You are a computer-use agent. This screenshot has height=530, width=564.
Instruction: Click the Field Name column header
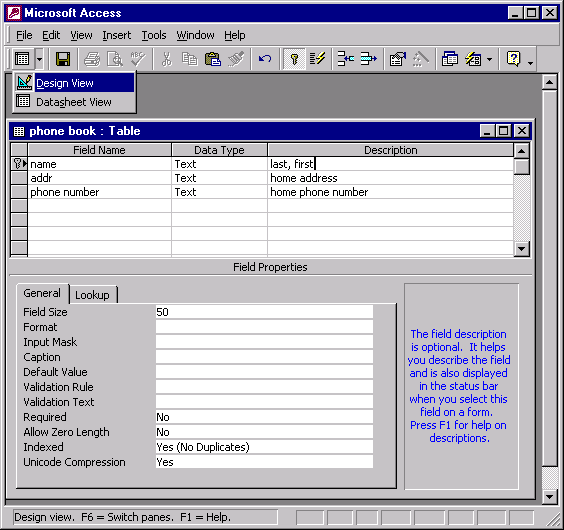click(x=100, y=150)
